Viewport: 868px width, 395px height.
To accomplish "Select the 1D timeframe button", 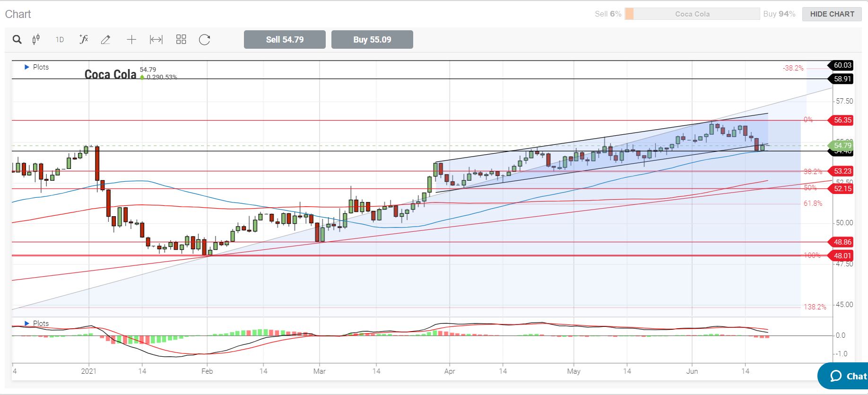I will click(x=60, y=40).
